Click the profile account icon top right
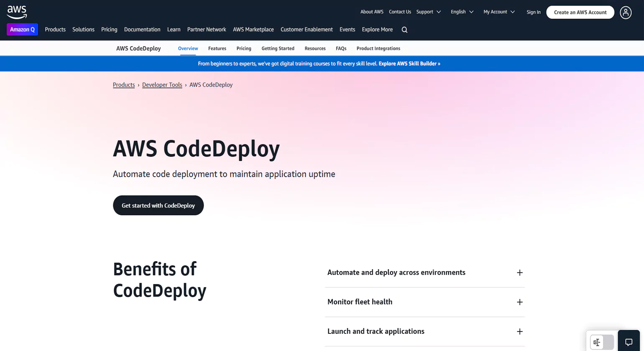Viewport: 644px width, 351px height. coord(626,13)
